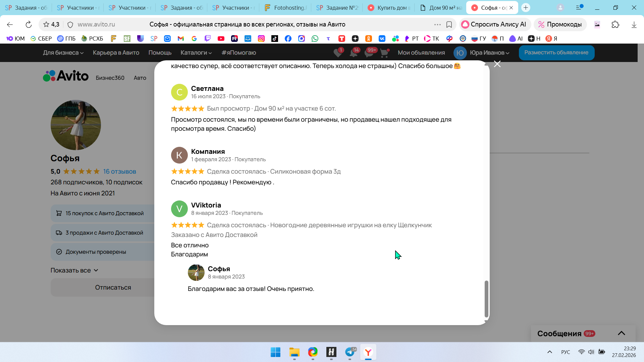Expand the Каталоги dropdown menu
644x362 pixels.
196,53
